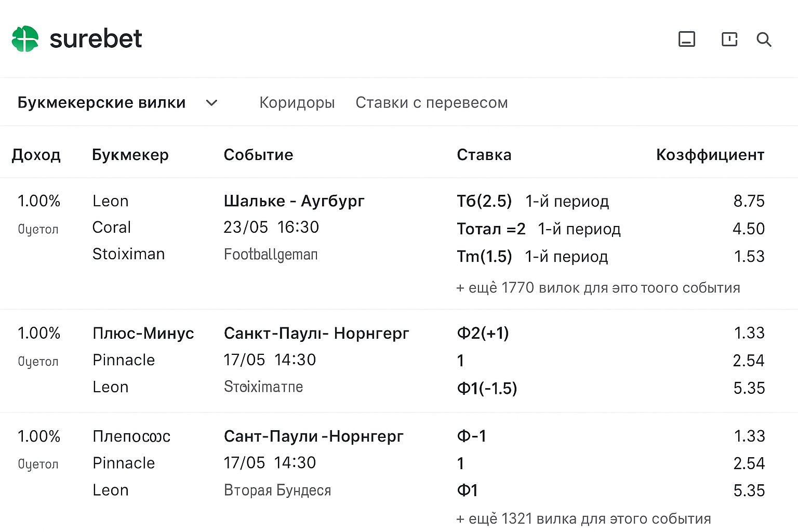Open the Шальке - Аугбург event
This screenshot has height=532, width=798.
coord(294,201)
